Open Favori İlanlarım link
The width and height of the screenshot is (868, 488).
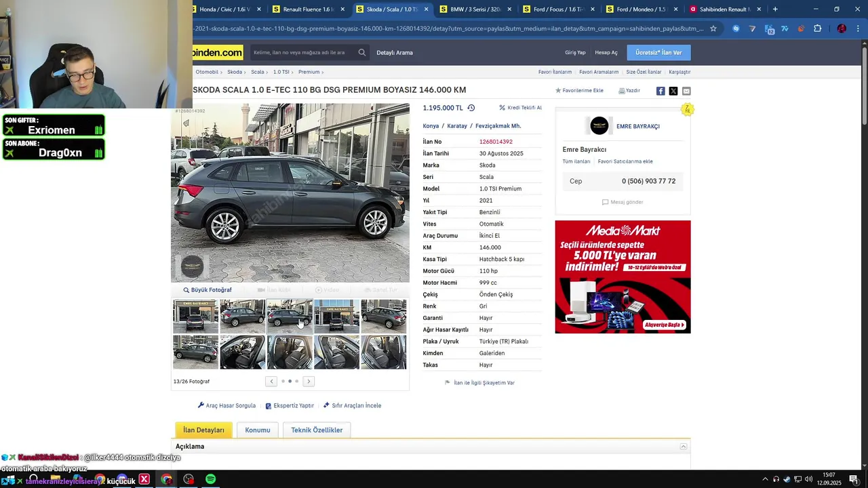coord(555,72)
